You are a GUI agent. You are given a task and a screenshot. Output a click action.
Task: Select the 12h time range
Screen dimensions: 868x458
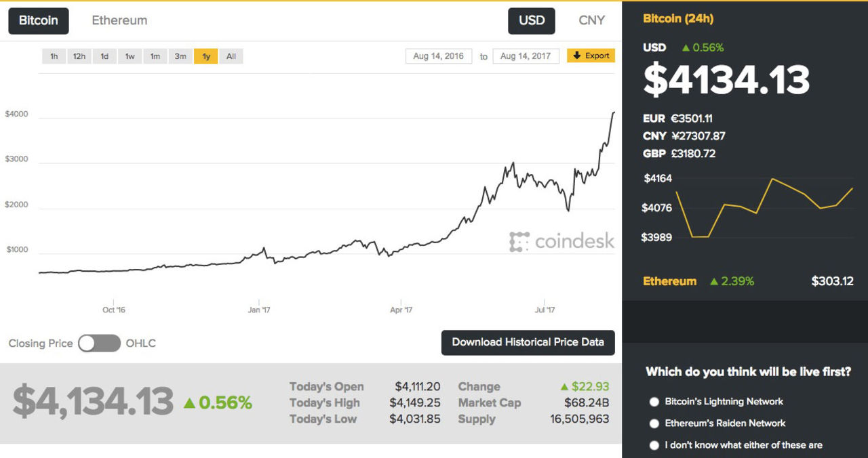tap(79, 56)
